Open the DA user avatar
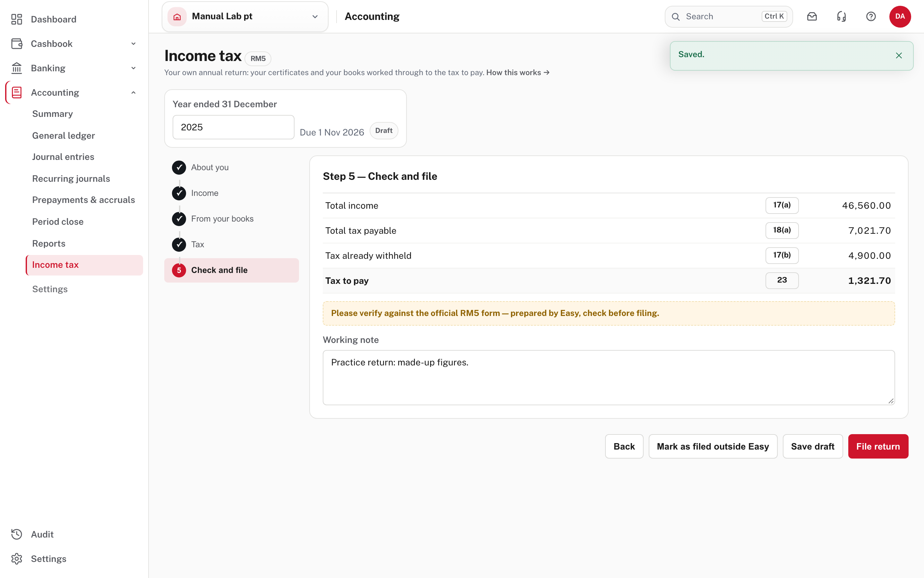The height and width of the screenshot is (578, 924). point(900,16)
